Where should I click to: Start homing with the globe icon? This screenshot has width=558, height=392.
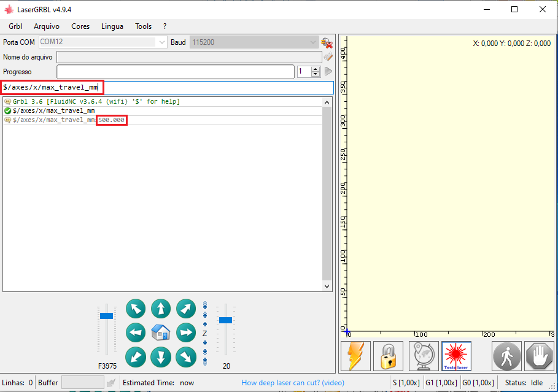[x=421, y=356]
